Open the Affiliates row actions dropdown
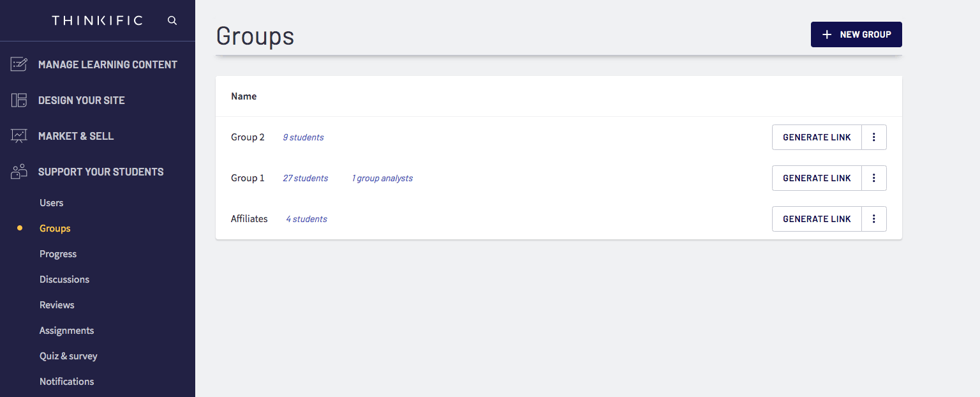 pyautogui.click(x=873, y=218)
